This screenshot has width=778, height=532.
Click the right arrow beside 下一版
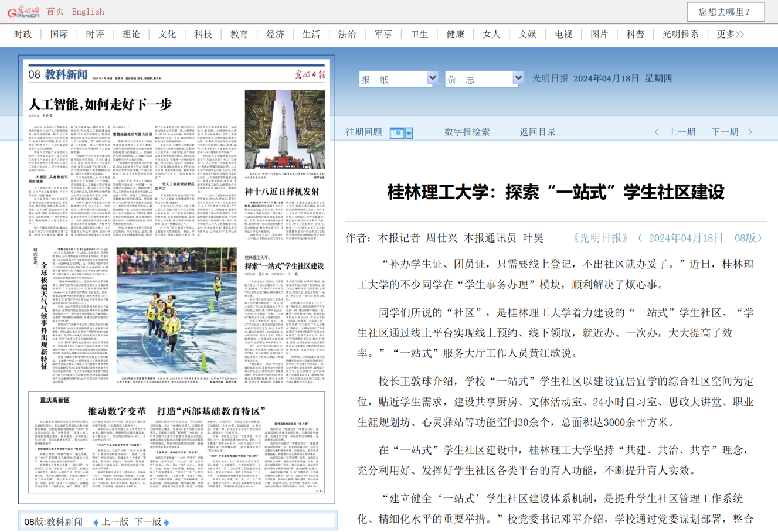tap(167, 522)
